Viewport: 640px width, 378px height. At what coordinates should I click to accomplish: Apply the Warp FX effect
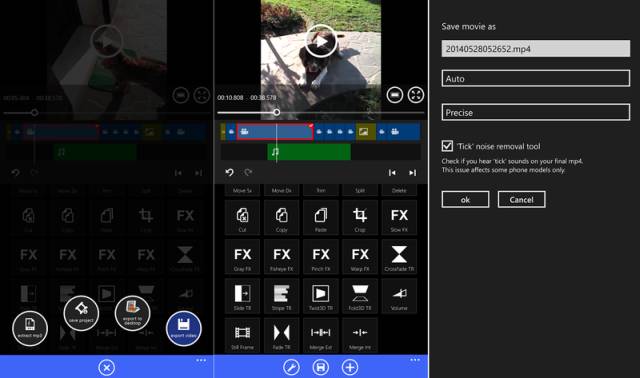pos(360,256)
